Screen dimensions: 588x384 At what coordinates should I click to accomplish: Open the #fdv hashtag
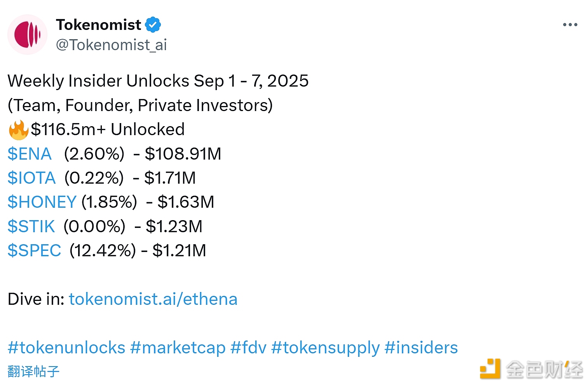tap(248, 348)
